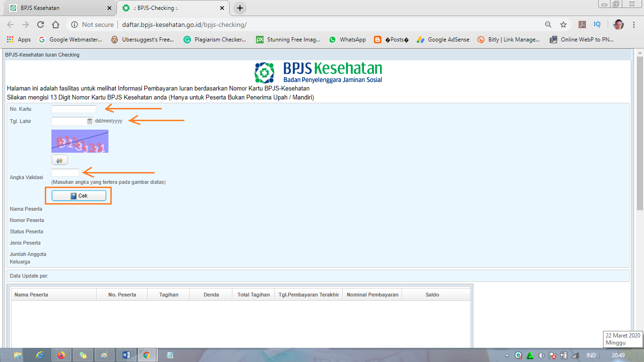Viewport: 644px width, 362px height.
Task: Open Firefox from the taskbar
Action: [61, 355]
